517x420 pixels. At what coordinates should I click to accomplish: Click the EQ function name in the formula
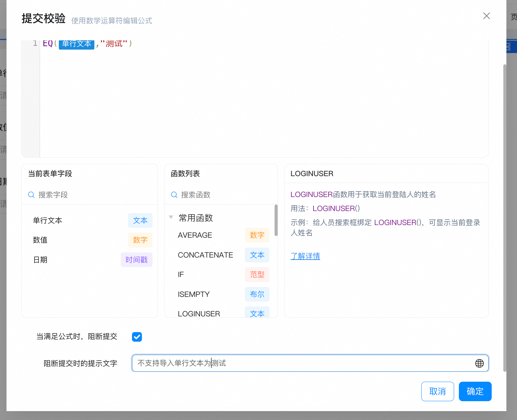pyautogui.click(x=48, y=43)
